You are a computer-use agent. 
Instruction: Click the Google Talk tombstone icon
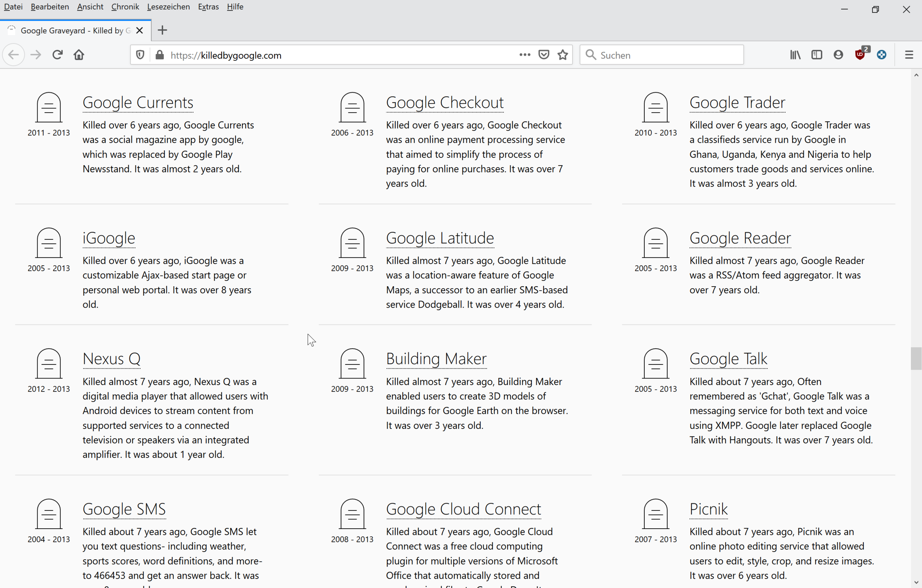tap(655, 363)
